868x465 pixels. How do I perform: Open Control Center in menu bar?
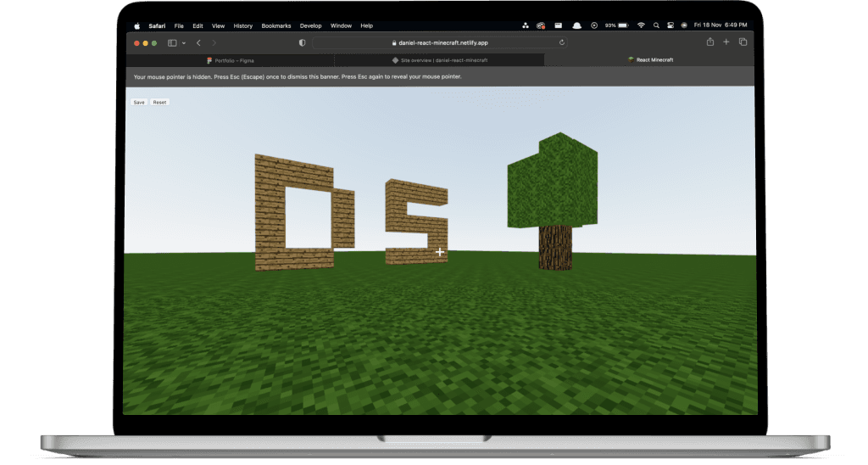pos(670,26)
